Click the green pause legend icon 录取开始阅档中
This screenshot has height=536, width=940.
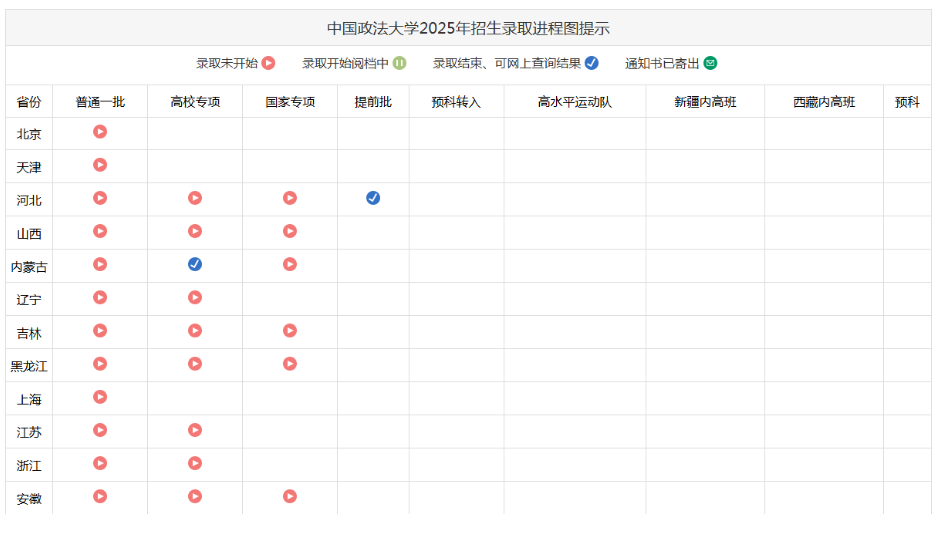pos(399,63)
